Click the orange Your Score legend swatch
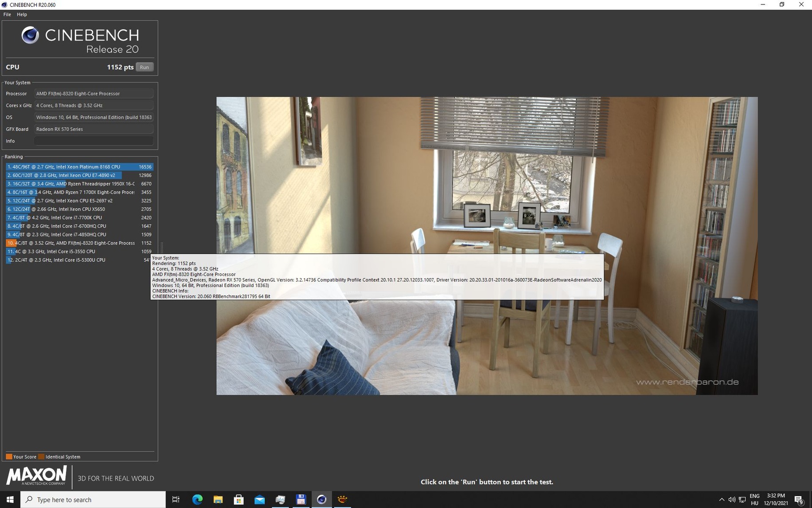The width and height of the screenshot is (812, 508). click(9, 457)
